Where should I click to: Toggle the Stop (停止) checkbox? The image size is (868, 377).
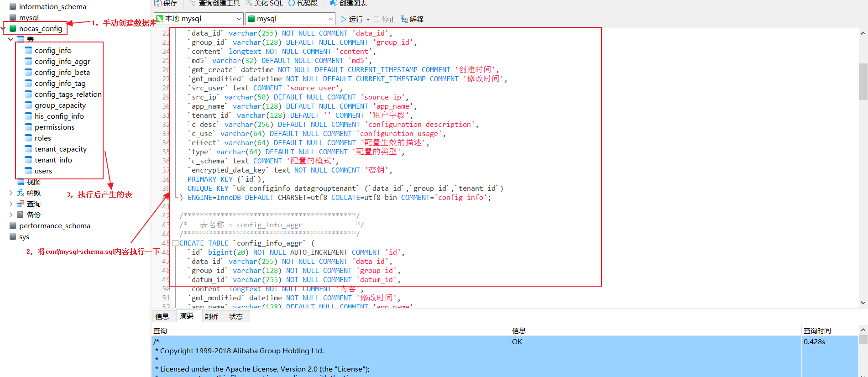[x=376, y=19]
